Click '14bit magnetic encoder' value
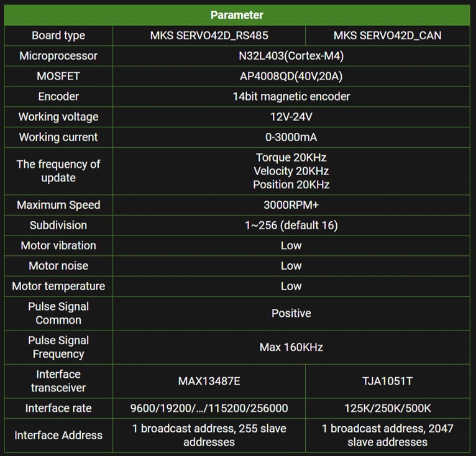 (291, 96)
